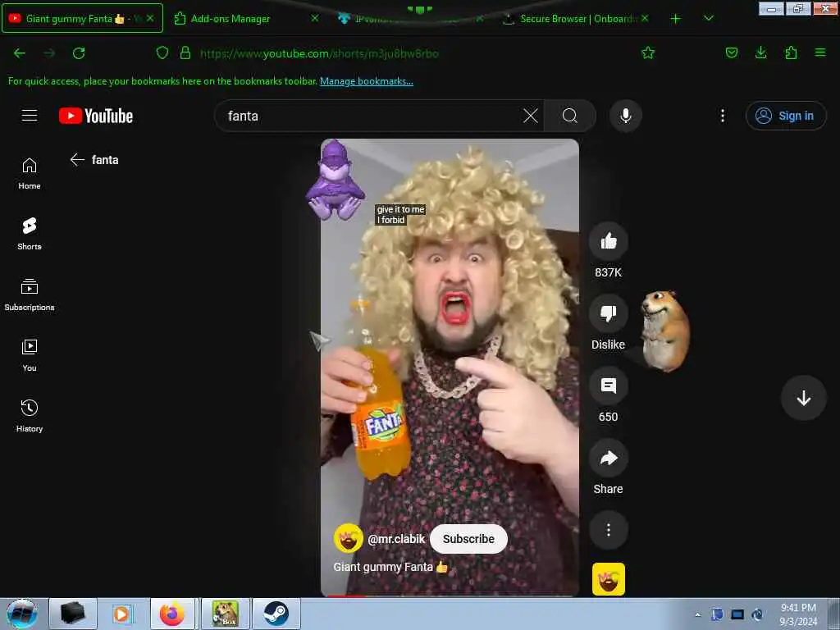Go back one page in browser

(20, 53)
